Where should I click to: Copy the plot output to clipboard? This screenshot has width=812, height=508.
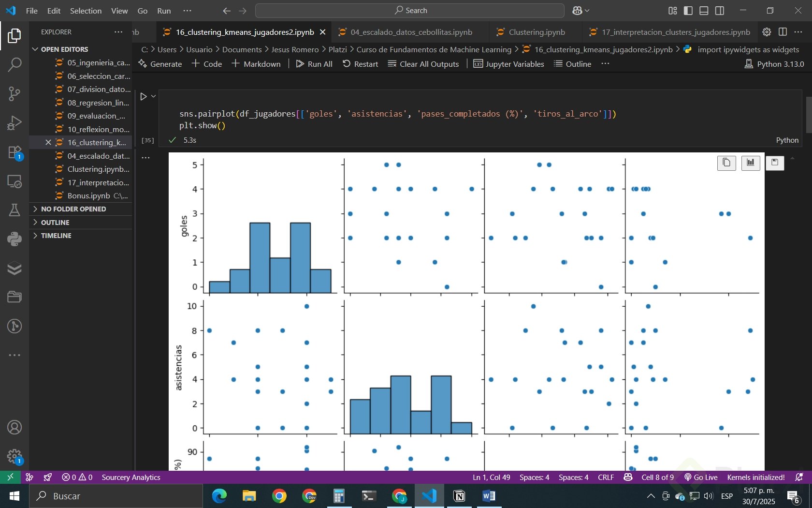[726, 163]
